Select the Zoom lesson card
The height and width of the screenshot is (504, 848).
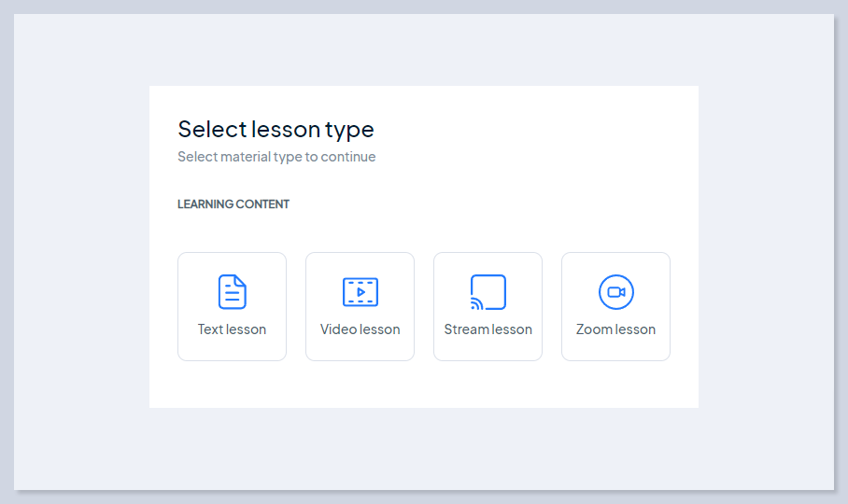[616, 306]
